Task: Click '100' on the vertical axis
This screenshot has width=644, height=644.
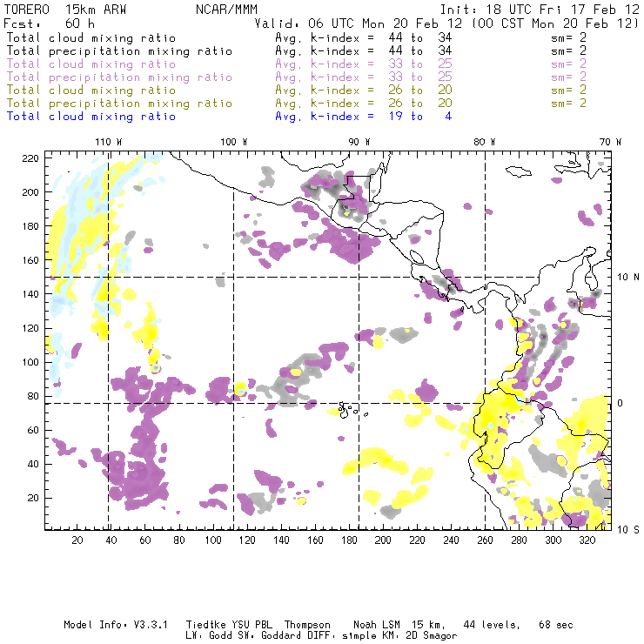Action: (30, 362)
